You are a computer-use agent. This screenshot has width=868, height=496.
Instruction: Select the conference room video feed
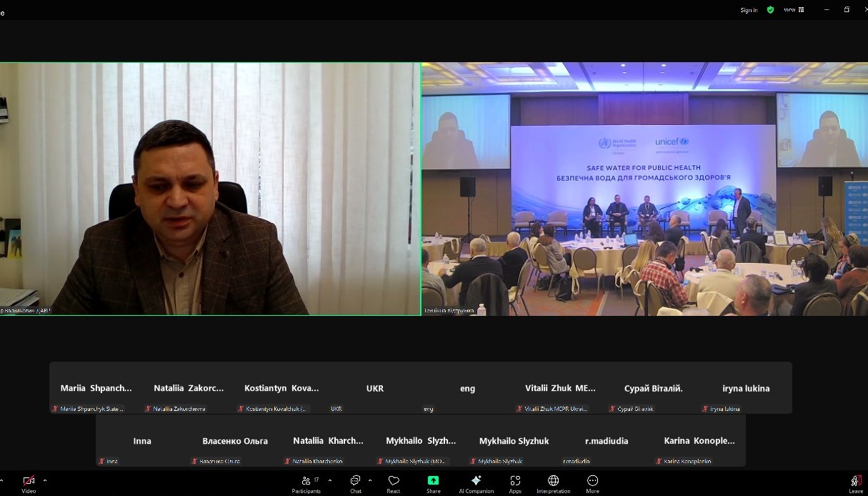tap(644, 189)
